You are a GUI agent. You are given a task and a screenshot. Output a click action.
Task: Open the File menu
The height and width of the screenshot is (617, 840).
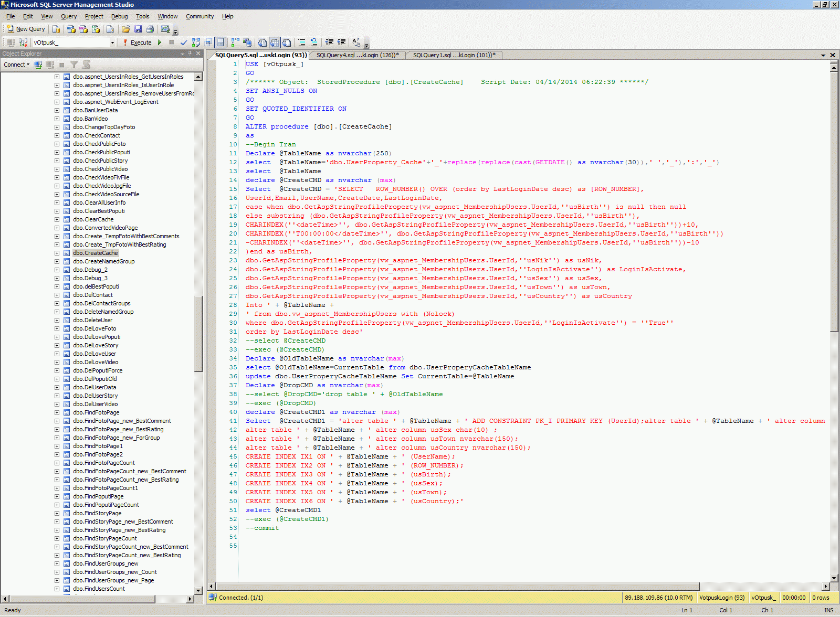pyautogui.click(x=10, y=16)
